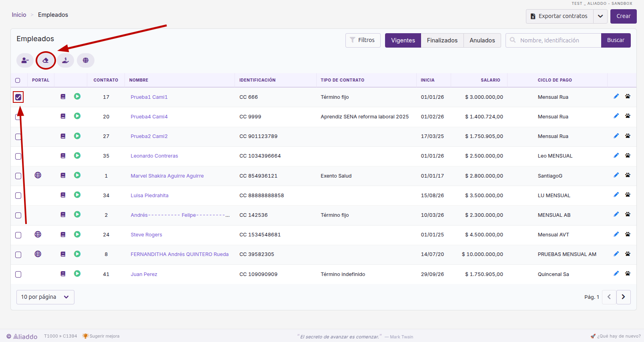Click portal globe icon for Marvel Shakira
Viewport: 644px width, 342px height.
38,175
